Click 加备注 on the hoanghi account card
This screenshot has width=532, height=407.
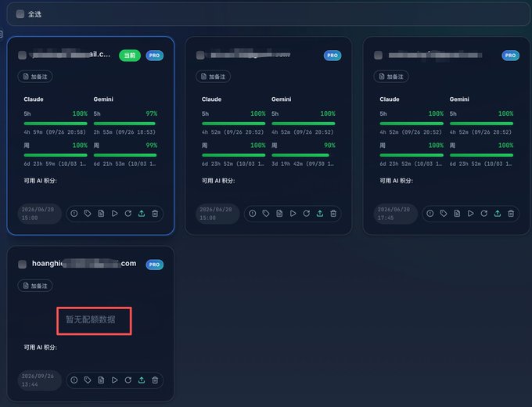pyautogui.click(x=35, y=286)
